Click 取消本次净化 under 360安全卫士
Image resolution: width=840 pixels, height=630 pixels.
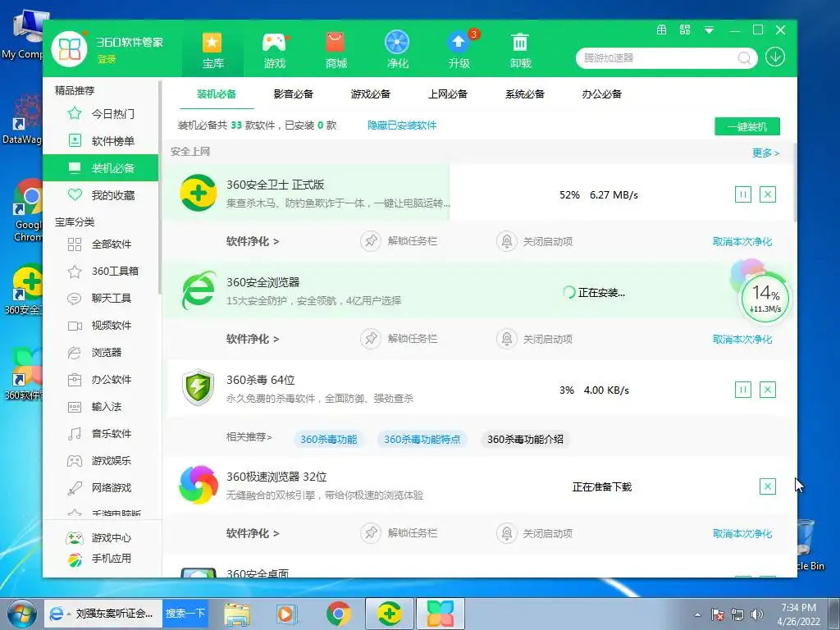tap(742, 242)
